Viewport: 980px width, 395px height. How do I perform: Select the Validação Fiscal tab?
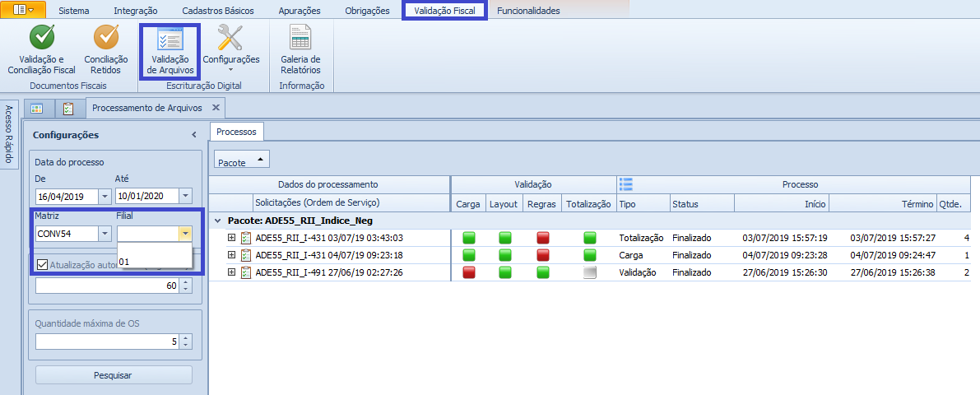click(x=444, y=11)
